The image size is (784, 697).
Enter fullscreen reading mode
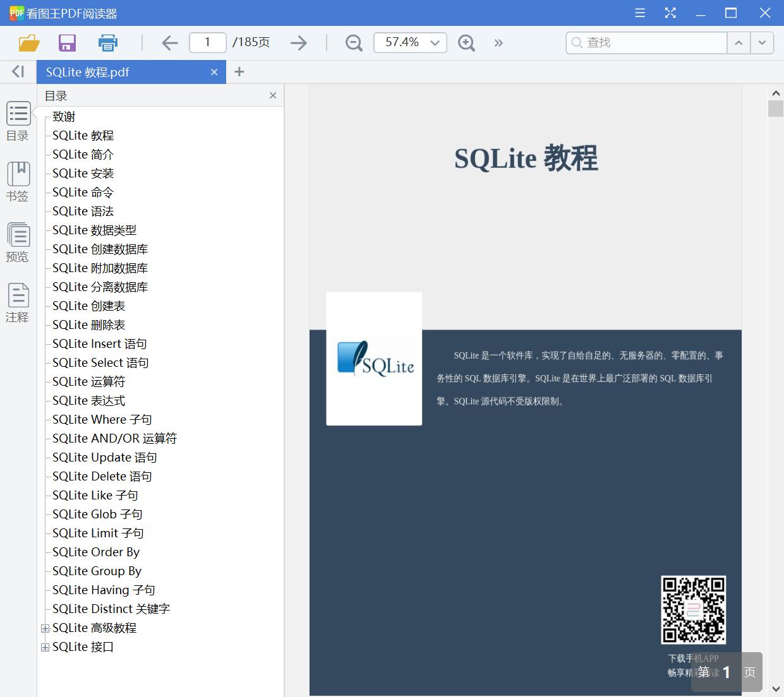coord(670,13)
